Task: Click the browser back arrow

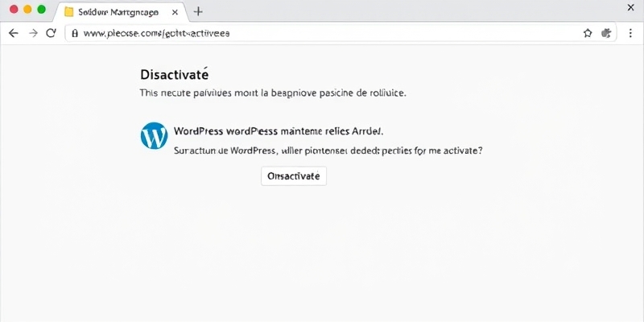Action: (14, 33)
